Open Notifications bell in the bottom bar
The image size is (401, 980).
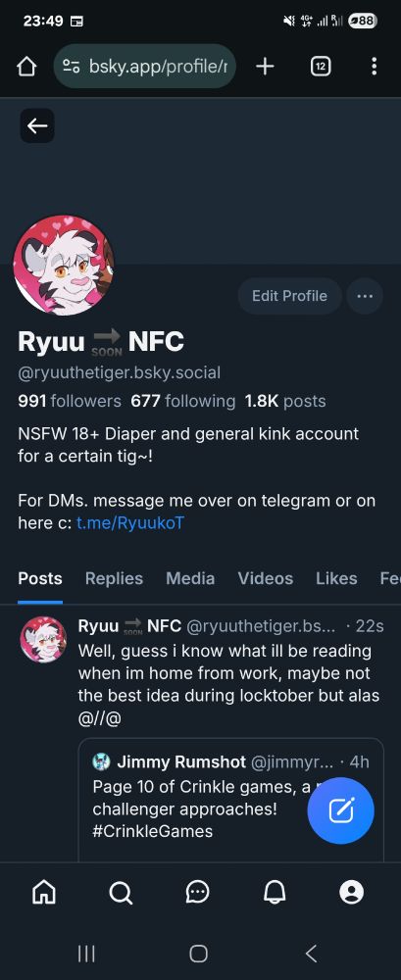(x=274, y=892)
